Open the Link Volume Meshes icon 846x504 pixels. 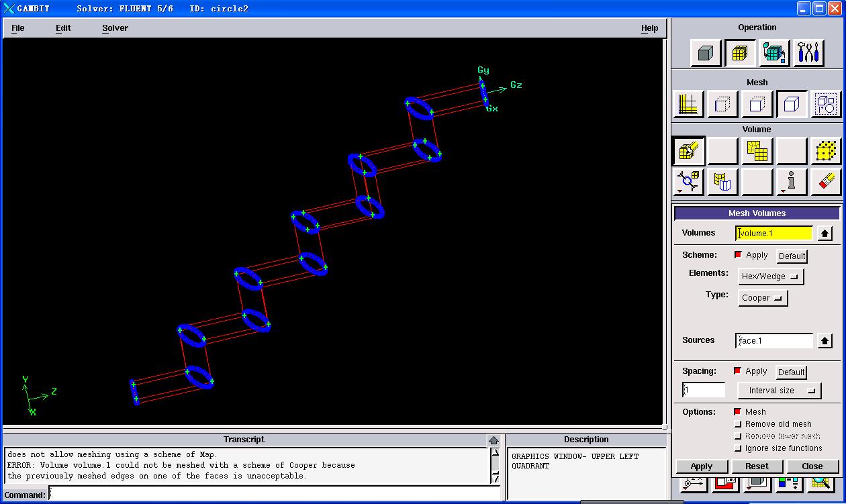click(x=688, y=181)
